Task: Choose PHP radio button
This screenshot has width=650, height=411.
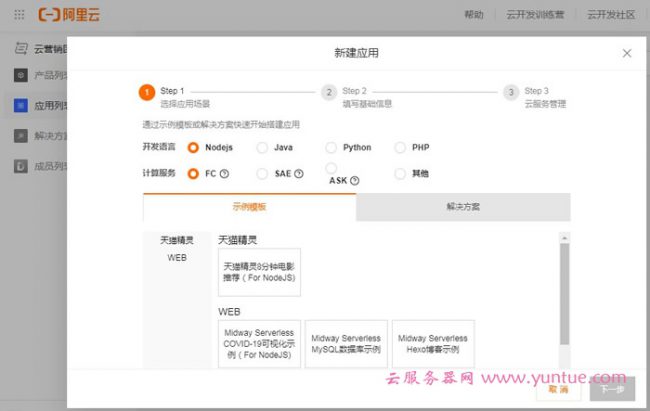Action: 400,147
